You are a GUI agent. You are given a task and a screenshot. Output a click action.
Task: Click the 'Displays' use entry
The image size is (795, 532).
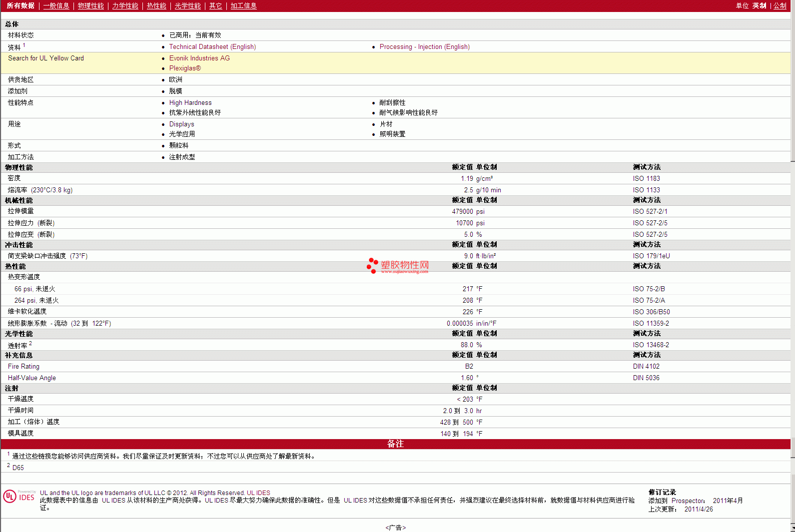(x=181, y=124)
